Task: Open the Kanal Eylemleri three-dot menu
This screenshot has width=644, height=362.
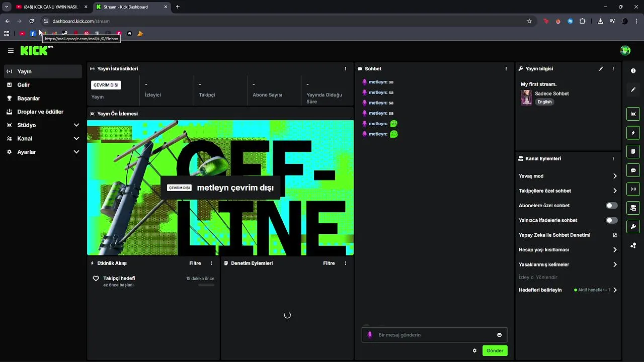Action: [x=613, y=159]
